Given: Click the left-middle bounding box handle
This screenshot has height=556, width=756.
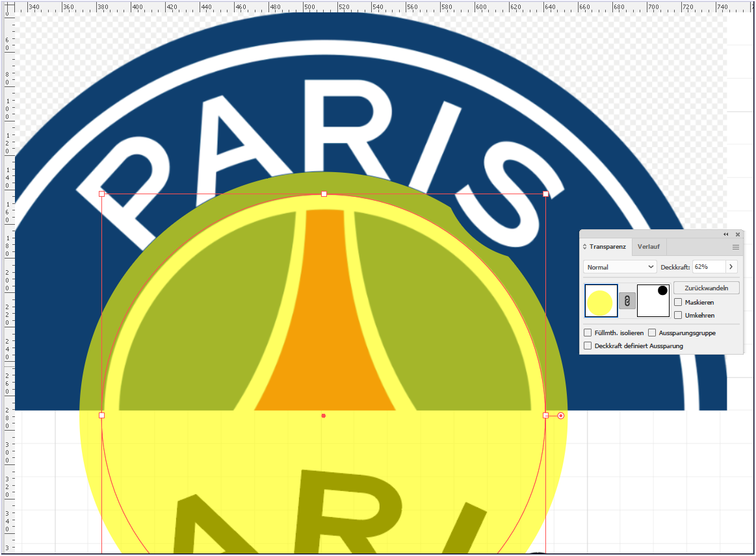Looking at the screenshot, I should coord(102,415).
